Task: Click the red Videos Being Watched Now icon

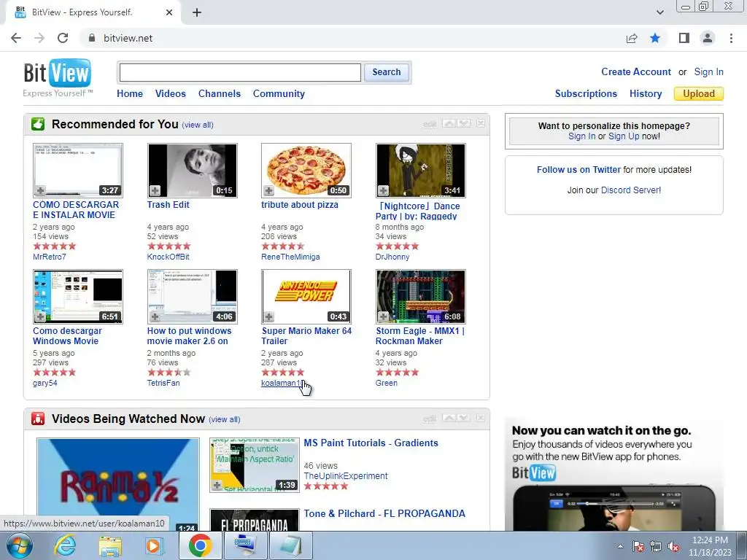Action: (x=38, y=419)
